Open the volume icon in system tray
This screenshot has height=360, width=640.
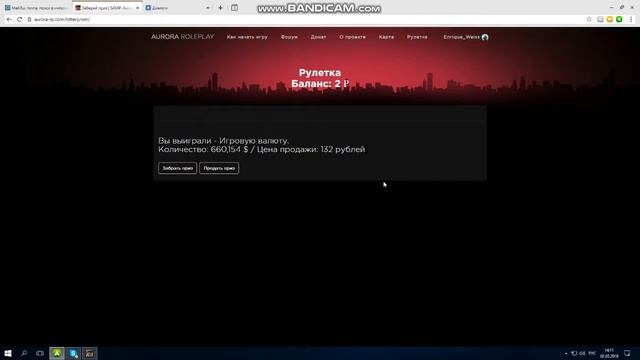(582, 353)
